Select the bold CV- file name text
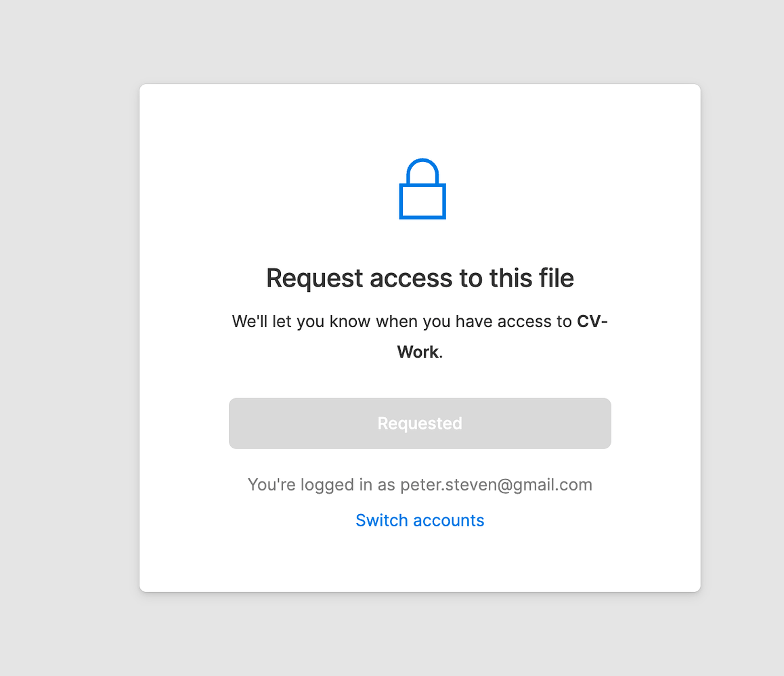 coord(592,321)
